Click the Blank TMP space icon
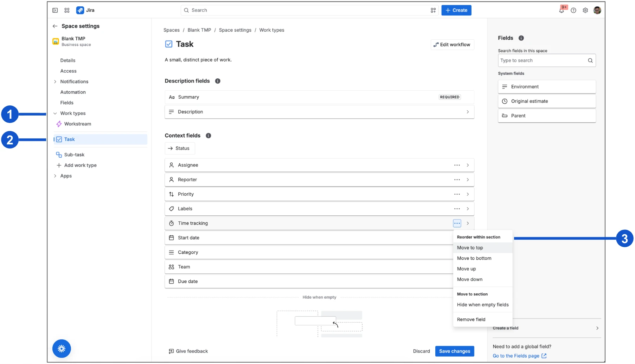This screenshot has height=364, width=635. [x=56, y=41]
